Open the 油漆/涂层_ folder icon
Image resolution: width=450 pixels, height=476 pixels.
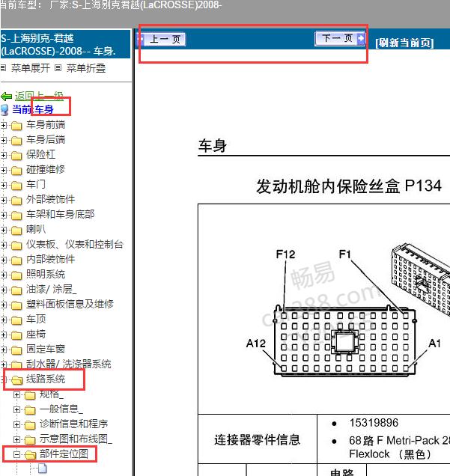tap(16, 290)
